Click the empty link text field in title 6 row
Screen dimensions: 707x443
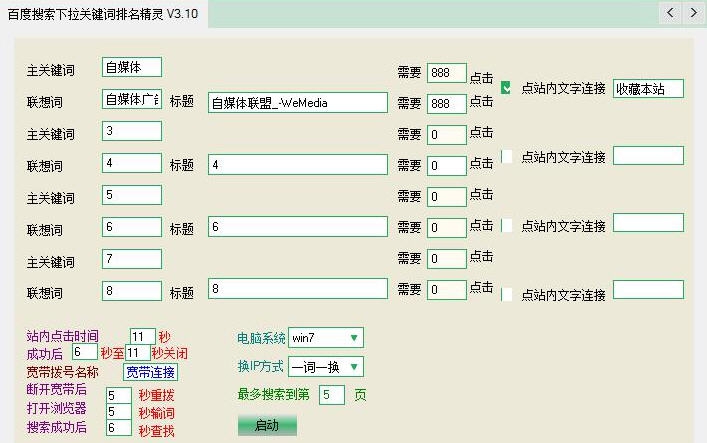[x=648, y=223]
